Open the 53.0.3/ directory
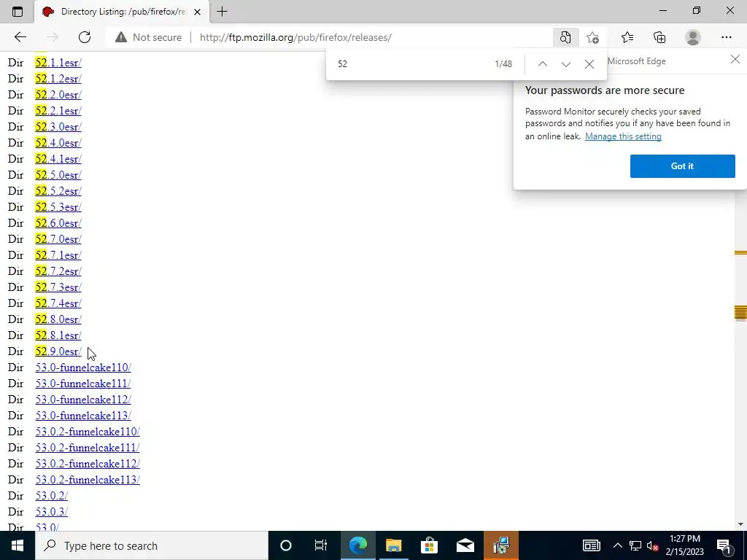 [x=52, y=511]
